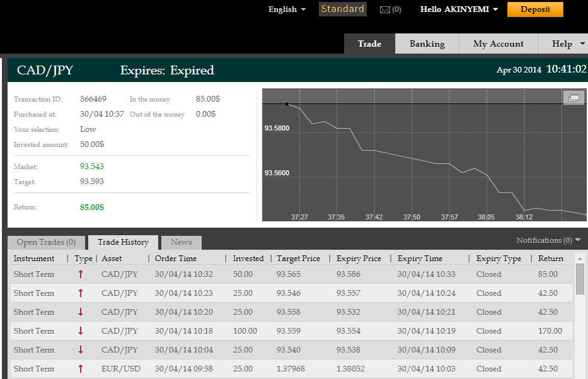Click the Standard account type button
Screen dimensions: 588x379
342,9
